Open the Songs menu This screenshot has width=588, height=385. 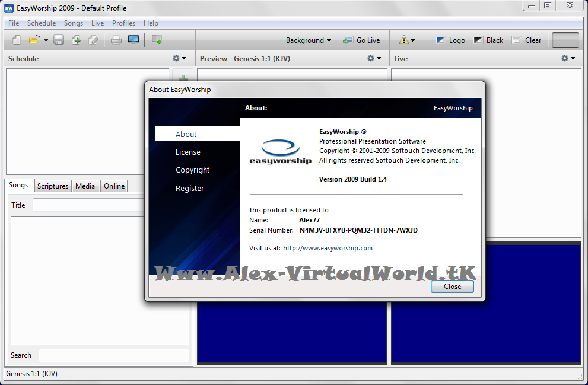(x=74, y=23)
